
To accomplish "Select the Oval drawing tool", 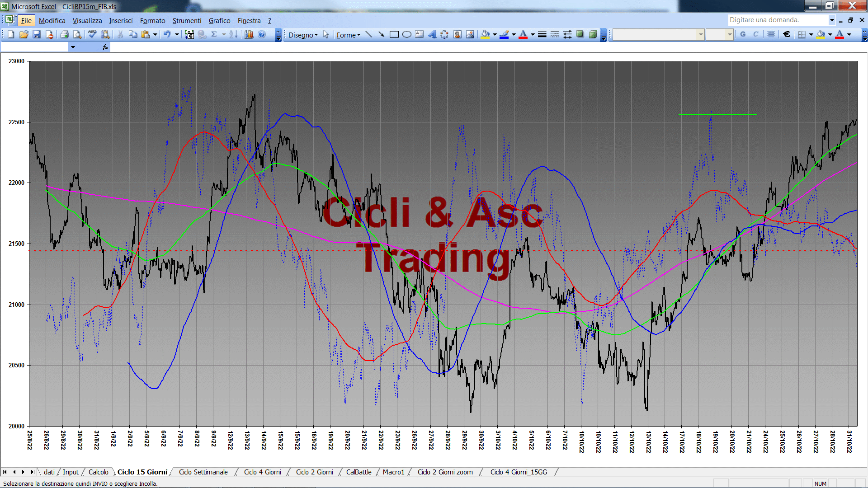I will click(407, 34).
